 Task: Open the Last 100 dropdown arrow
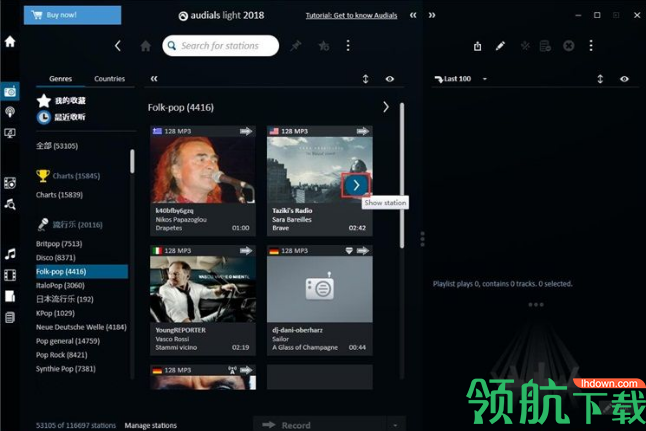point(485,79)
